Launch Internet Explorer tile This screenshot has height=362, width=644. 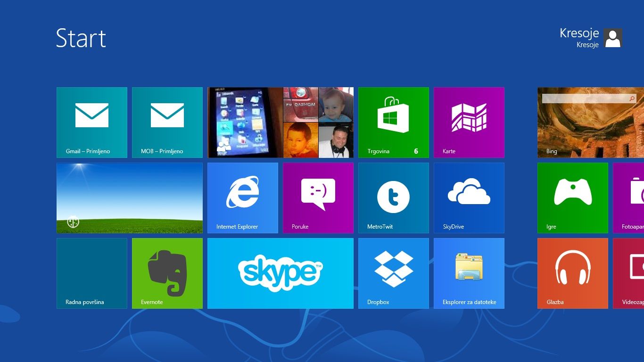pyautogui.click(x=243, y=198)
